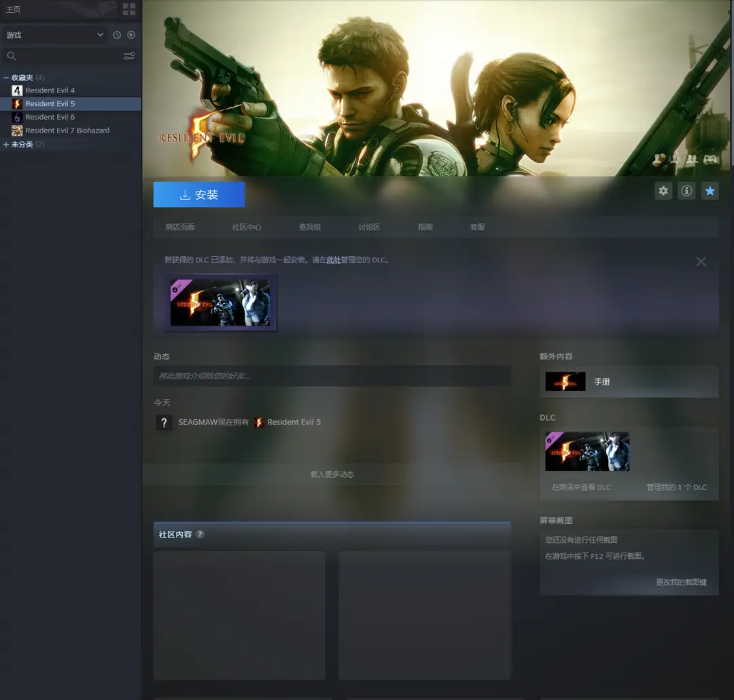Click 在商店中查看 DLC link
The image size is (734, 700).
581,487
